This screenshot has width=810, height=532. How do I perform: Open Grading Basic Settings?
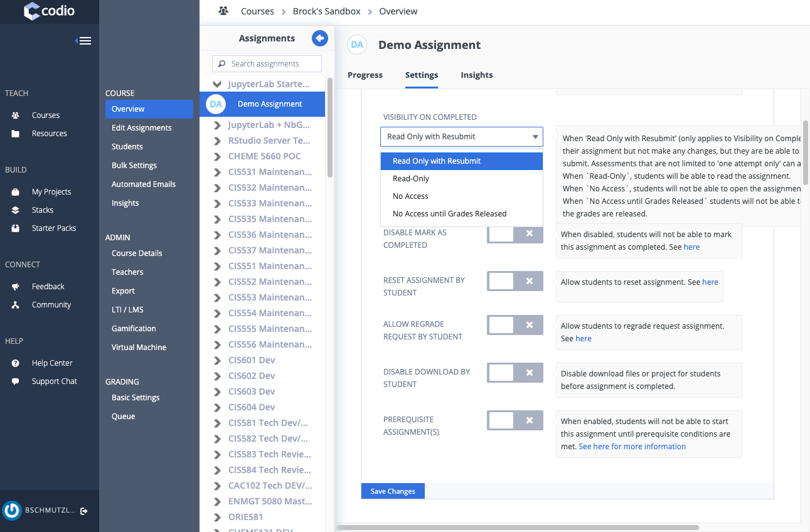pyautogui.click(x=136, y=398)
